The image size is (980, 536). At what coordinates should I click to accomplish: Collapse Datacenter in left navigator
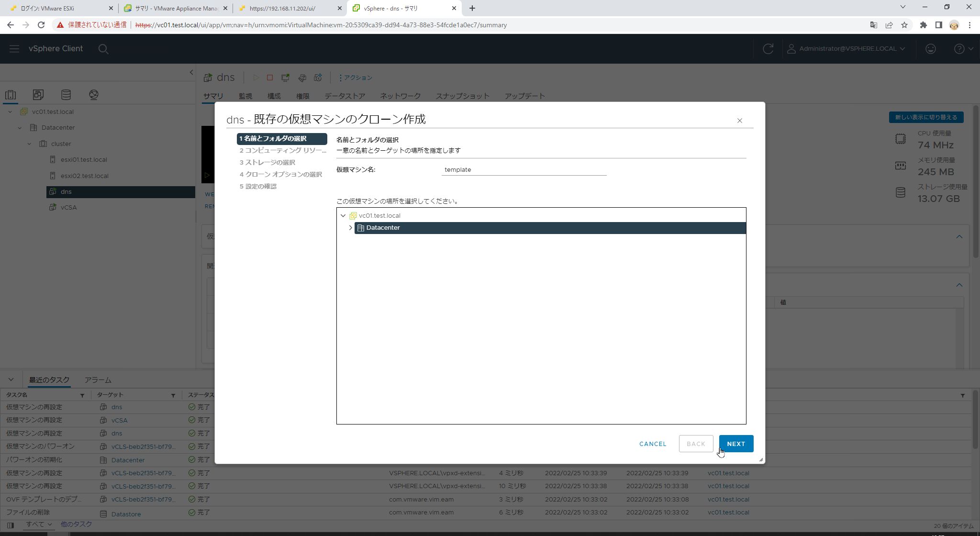coord(20,128)
